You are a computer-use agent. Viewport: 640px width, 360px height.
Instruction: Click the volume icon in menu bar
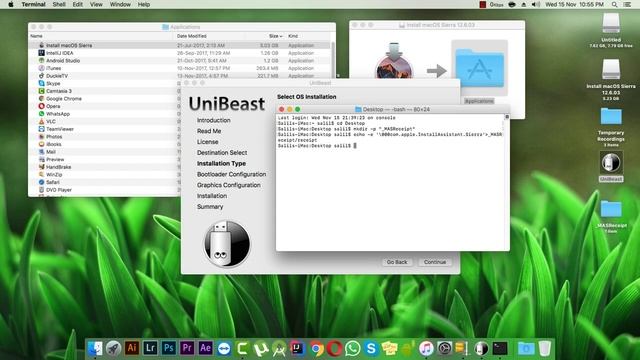tap(536, 4)
